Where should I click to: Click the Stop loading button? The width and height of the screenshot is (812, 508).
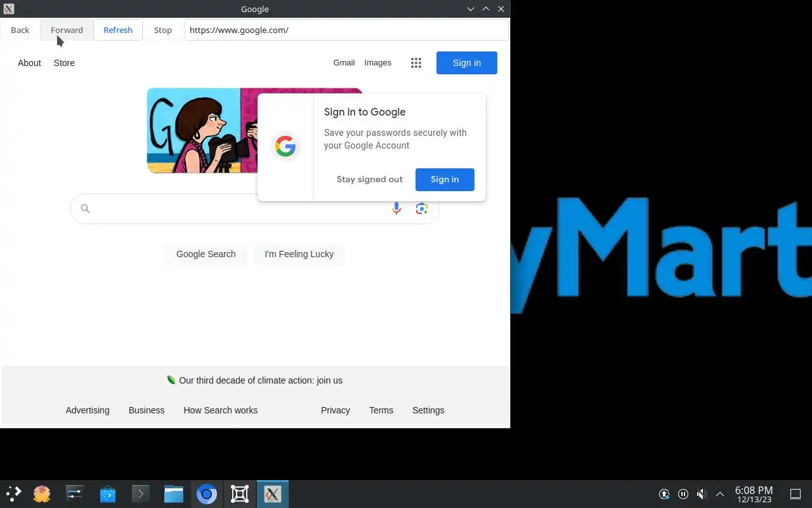coord(163,30)
